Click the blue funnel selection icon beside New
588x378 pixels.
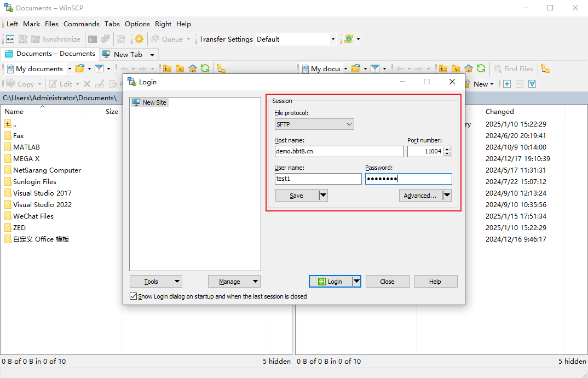(532, 84)
